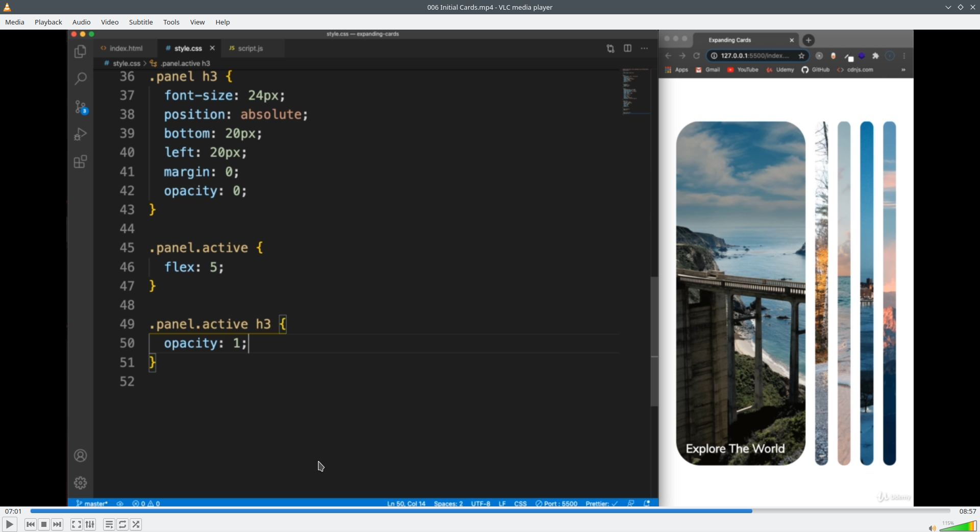
Task: Click the Spaces: 2 indentation selector
Action: click(449, 503)
